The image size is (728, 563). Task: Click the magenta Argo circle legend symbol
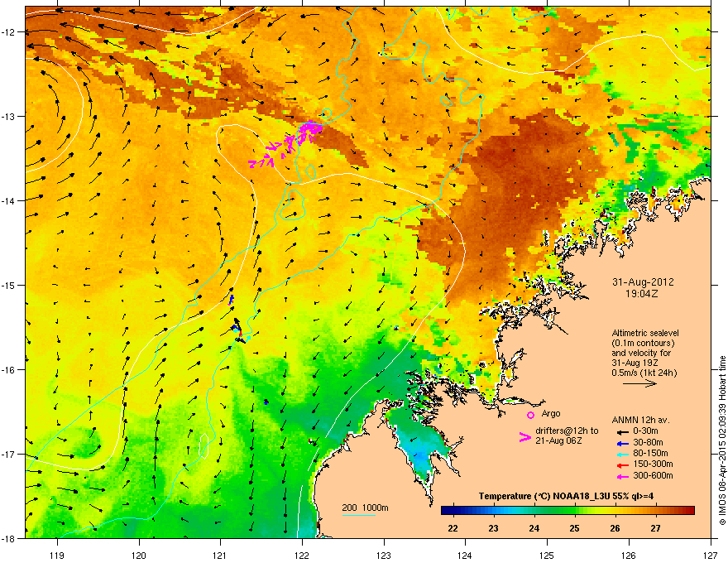[x=530, y=415]
